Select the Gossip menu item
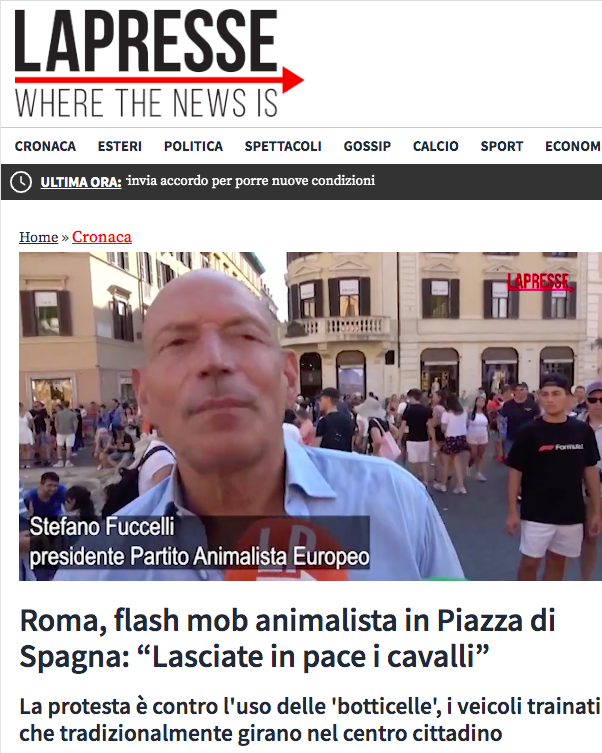The height and width of the screenshot is (753, 602). point(367,146)
